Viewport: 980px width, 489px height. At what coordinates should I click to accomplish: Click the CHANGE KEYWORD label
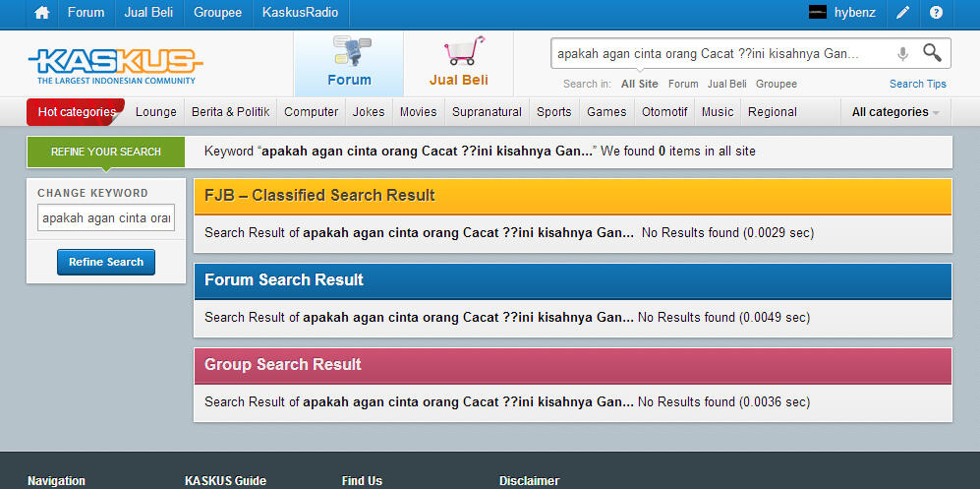tap(93, 193)
